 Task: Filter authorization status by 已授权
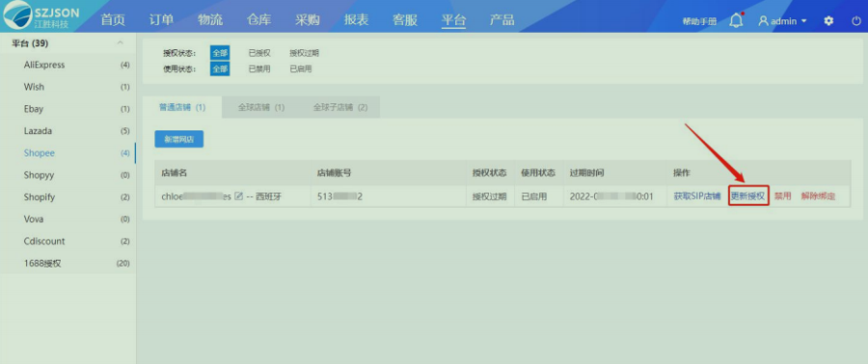[x=259, y=53]
